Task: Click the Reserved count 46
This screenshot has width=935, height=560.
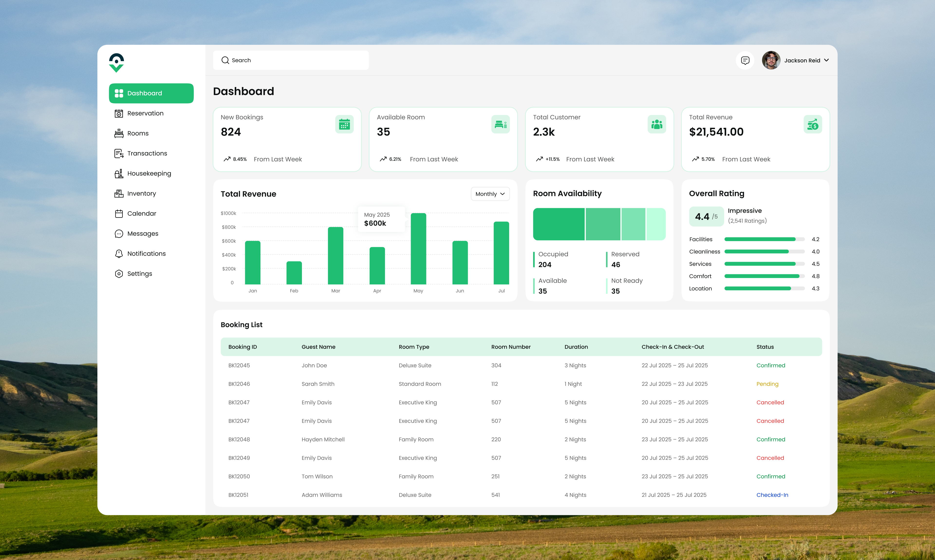Action: (x=616, y=264)
